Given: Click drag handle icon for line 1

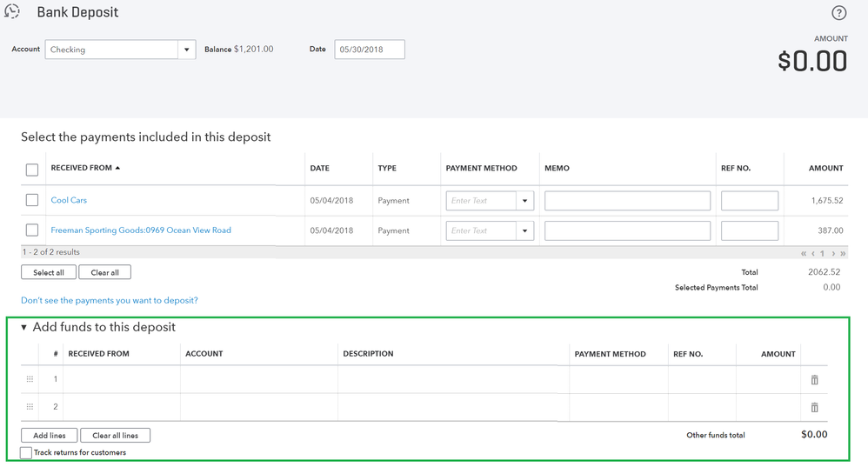Looking at the screenshot, I should tap(30, 379).
